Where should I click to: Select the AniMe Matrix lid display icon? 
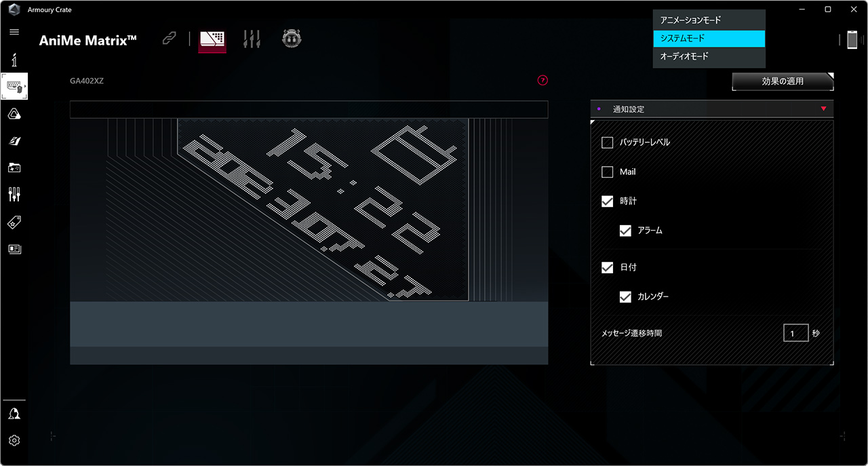(x=212, y=41)
